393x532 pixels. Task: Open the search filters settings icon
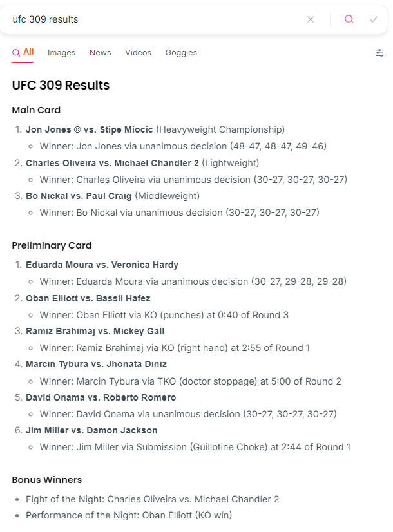tap(379, 53)
